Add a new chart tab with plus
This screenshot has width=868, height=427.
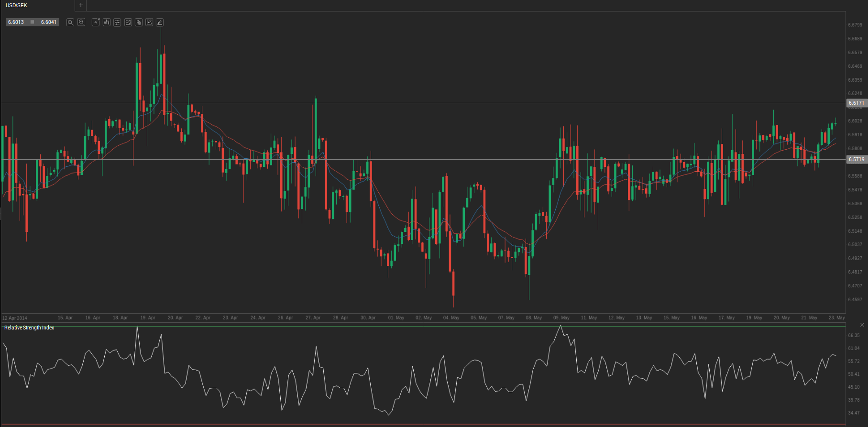[81, 5]
